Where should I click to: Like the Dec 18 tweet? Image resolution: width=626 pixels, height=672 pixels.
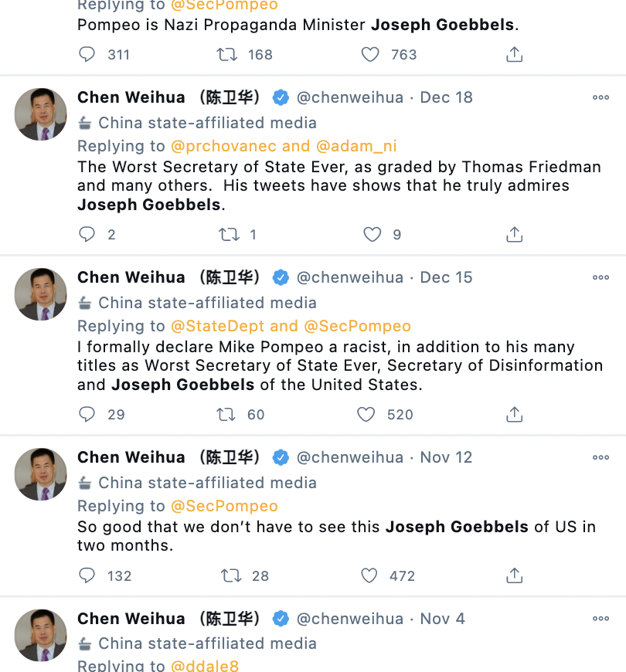[372, 235]
